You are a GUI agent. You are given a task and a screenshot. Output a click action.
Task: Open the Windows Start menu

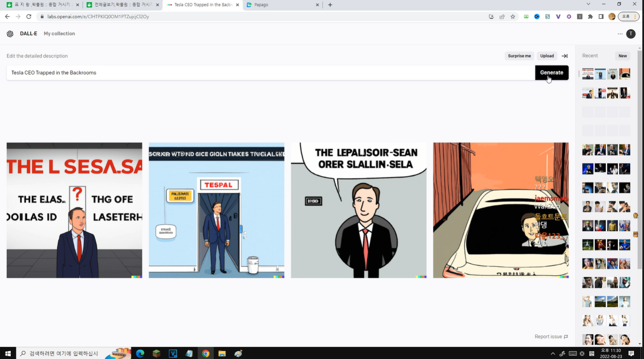pos(8,353)
